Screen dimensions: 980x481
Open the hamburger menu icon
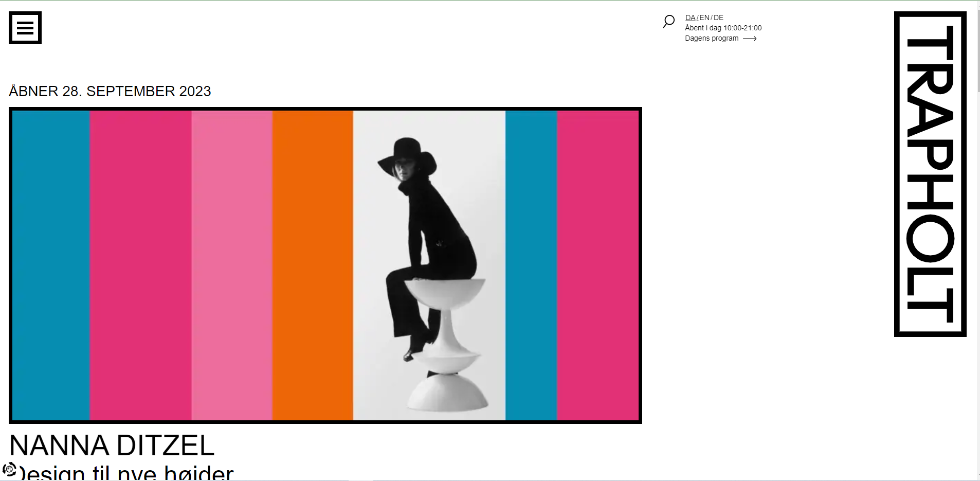(25, 28)
